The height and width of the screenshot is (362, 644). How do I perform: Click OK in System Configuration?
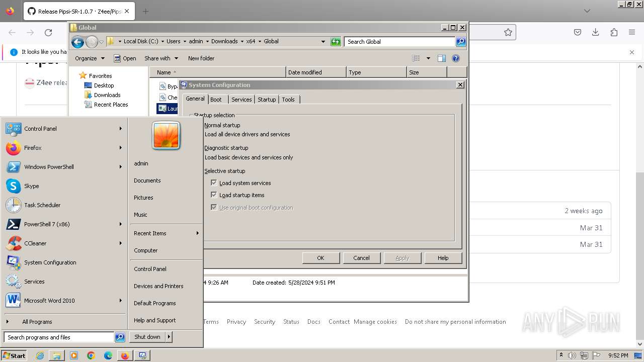coord(320,258)
